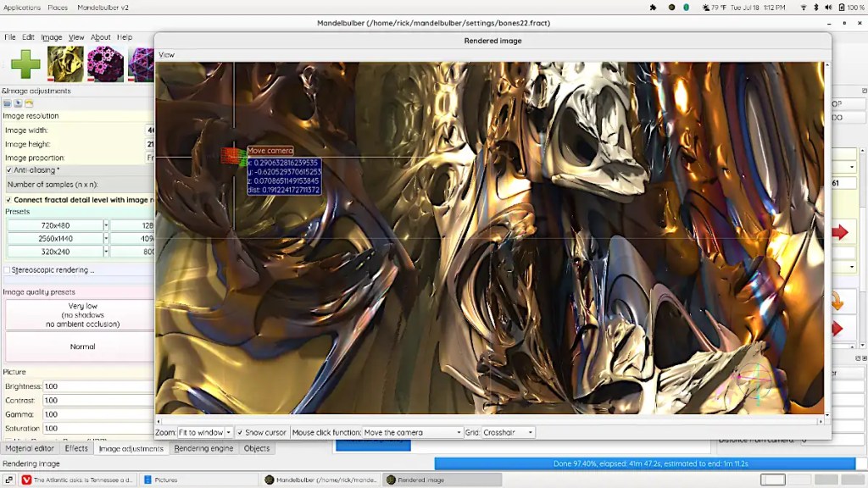This screenshot has width=868, height=488.
Task: Click the rendering progress bar
Action: point(644,463)
